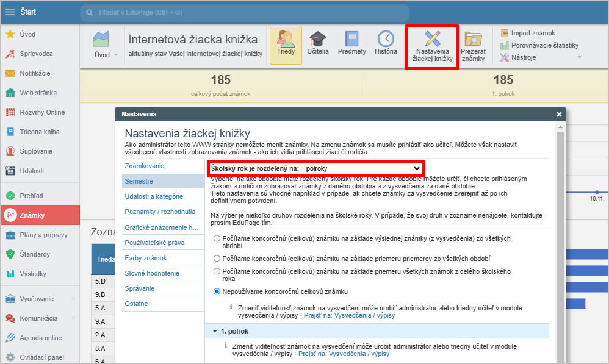Select Nepoužívame koncoročnú celkovú známku option

tap(217, 291)
